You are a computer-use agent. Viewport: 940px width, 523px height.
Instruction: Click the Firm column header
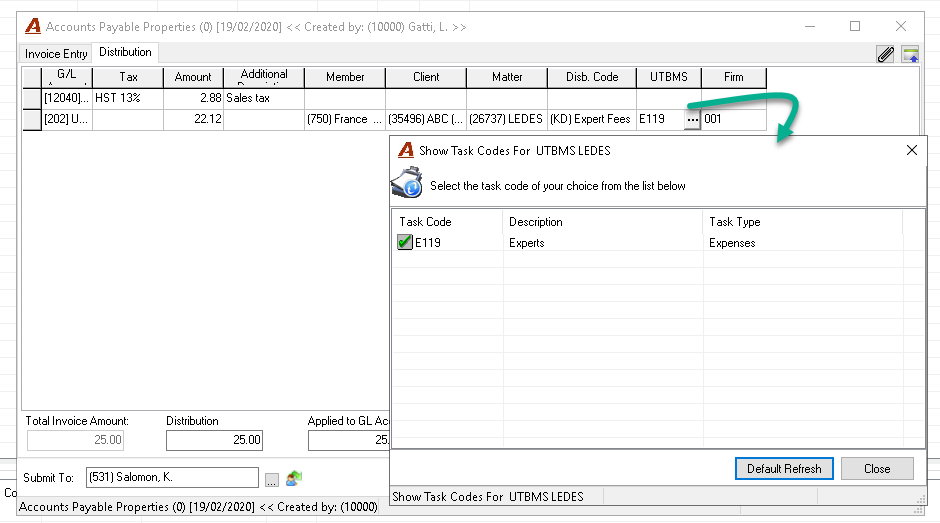click(x=734, y=77)
